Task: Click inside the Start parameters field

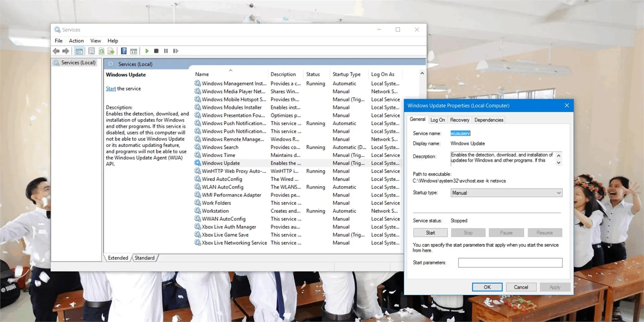Action: pos(510,263)
